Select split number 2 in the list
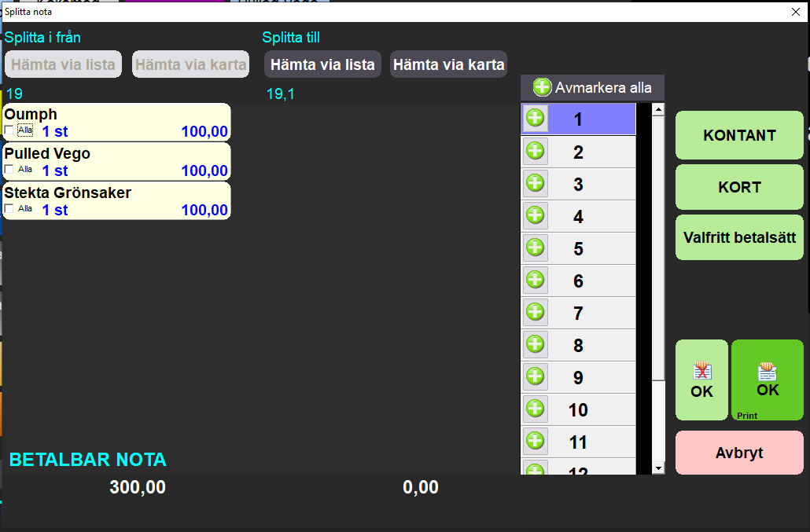Image resolution: width=810 pixels, height=532 pixels. click(x=578, y=152)
